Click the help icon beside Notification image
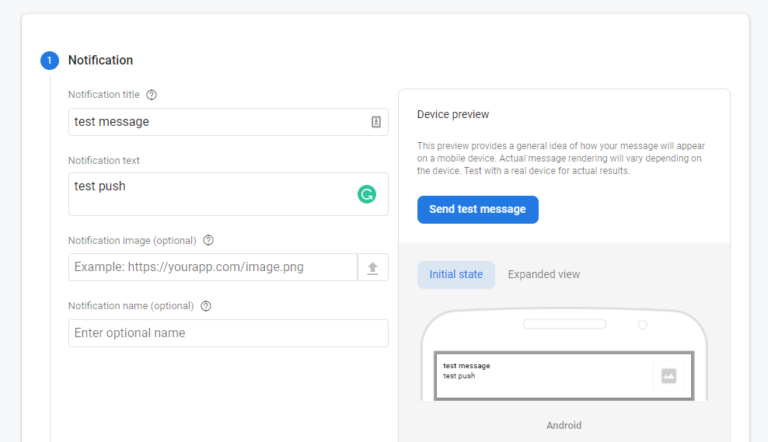Image resolution: width=768 pixels, height=442 pixels. click(x=209, y=241)
